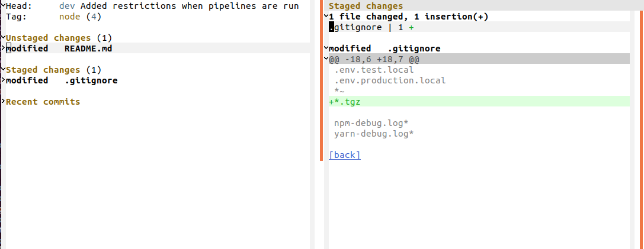
Task: Click the yarn-debug.log* context line
Action: [374, 134]
